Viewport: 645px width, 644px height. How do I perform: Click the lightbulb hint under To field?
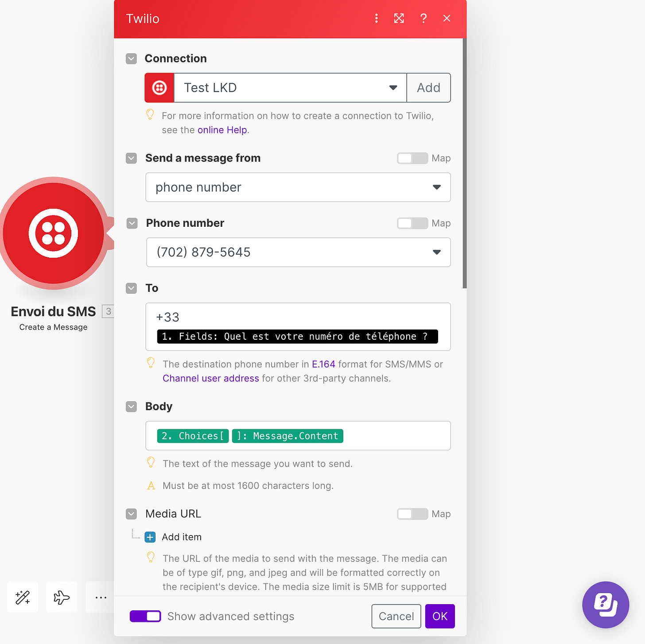point(151,363)
